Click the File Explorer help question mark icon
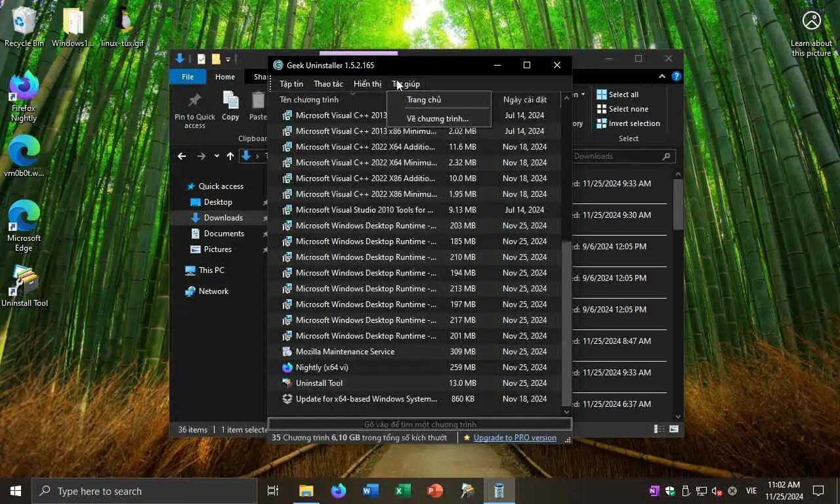The height and width of the screenshot is (504, 840). point(677,77)
